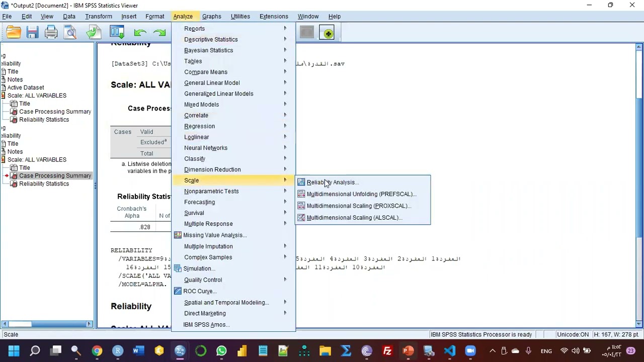Open the Graphs menu

(x=211, y=16)
